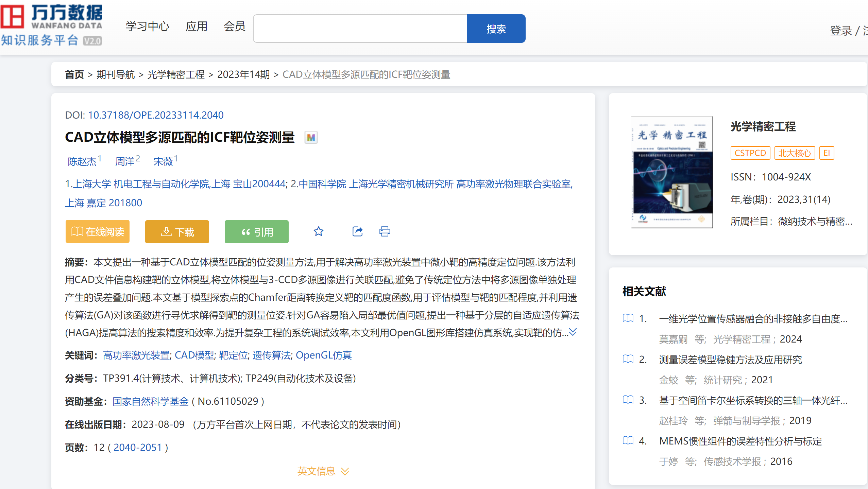Viewport: 868px width, 489px height.
Task: Click the share icon
Action: tap(357, 232)
